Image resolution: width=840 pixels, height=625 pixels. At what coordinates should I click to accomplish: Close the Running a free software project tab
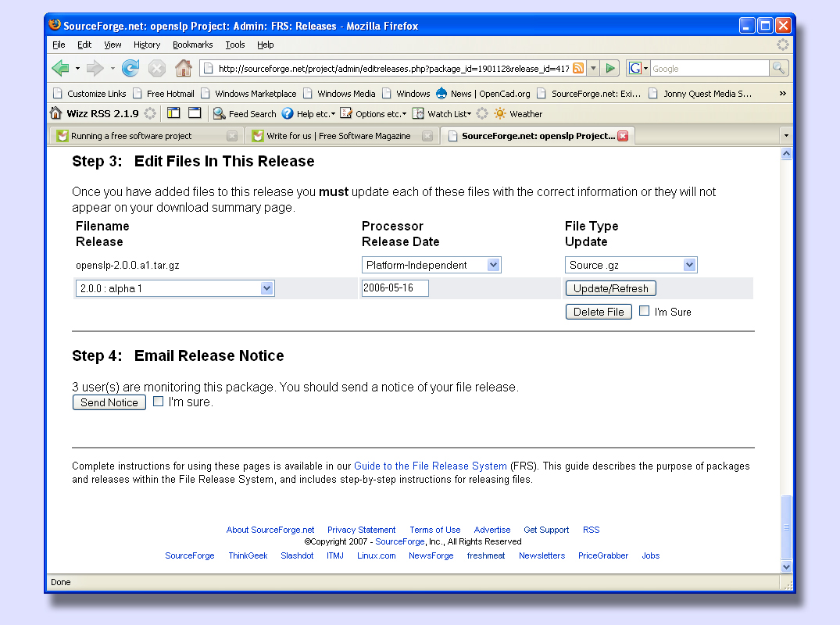pos(232,136)
